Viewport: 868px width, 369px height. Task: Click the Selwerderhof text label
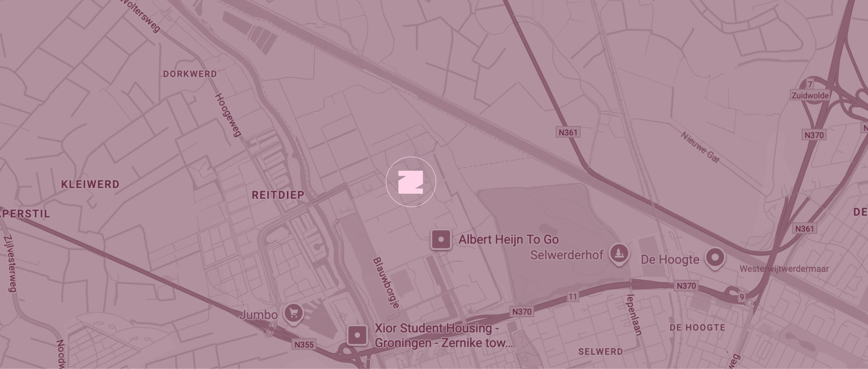pos(566,255)
